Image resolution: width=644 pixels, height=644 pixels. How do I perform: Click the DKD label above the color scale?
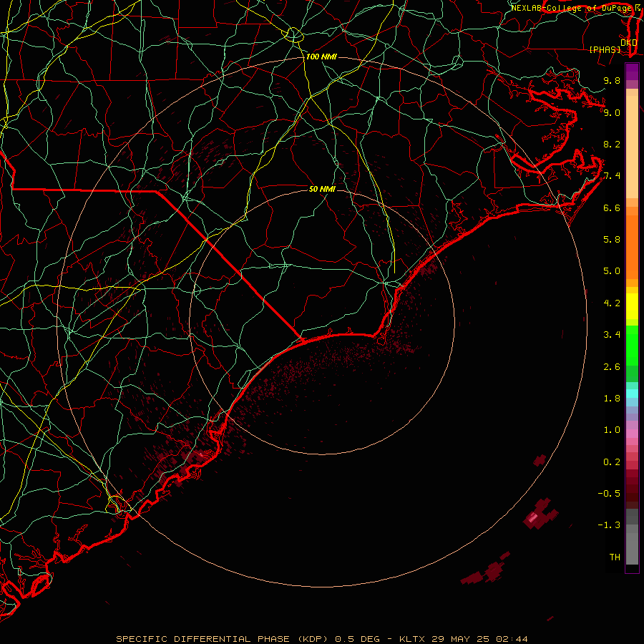[629, 42]
